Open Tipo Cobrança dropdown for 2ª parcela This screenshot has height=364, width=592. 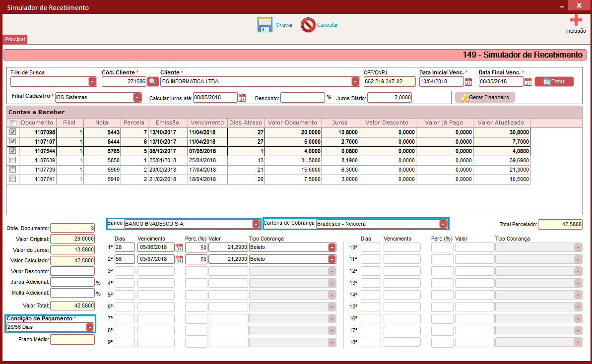332,259
